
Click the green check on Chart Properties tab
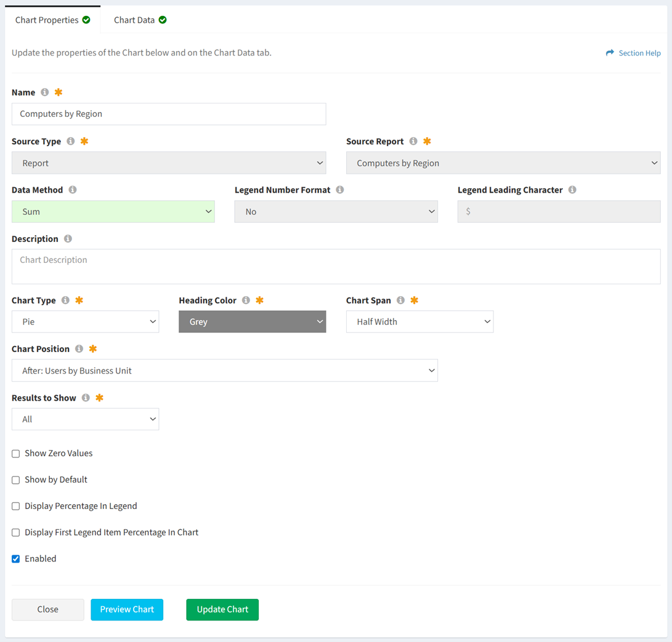click(x=86, y=20)
